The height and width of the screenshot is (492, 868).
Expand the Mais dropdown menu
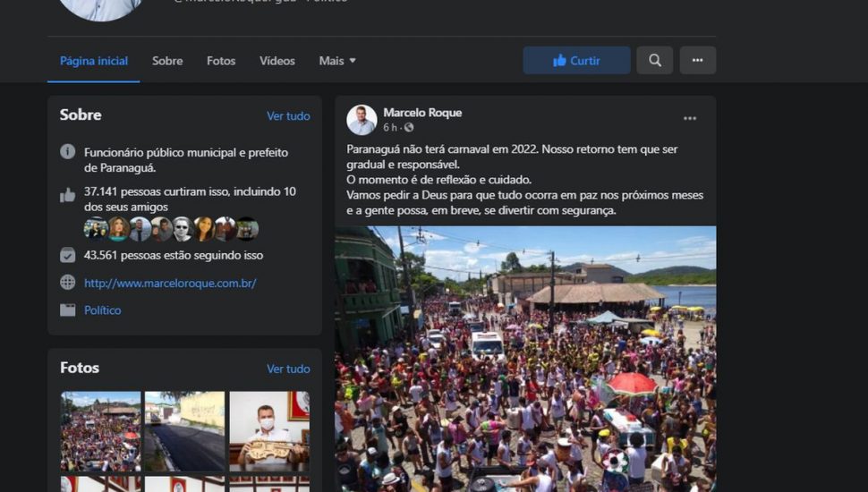337,61
